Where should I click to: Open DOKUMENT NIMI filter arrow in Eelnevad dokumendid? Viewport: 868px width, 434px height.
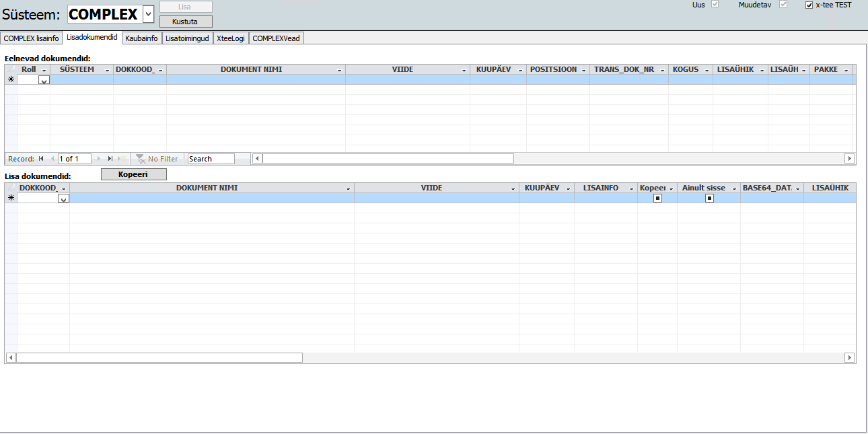[x=340, y=70]
